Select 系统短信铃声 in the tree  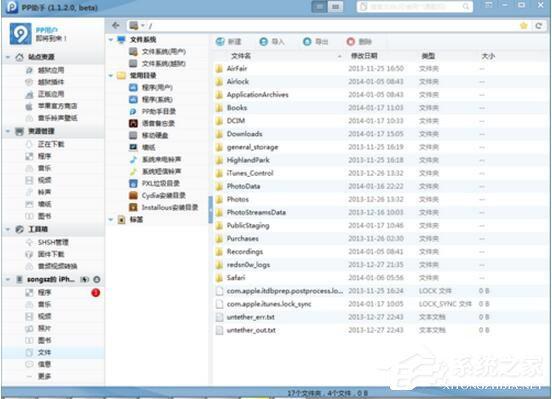pos(161,171)
